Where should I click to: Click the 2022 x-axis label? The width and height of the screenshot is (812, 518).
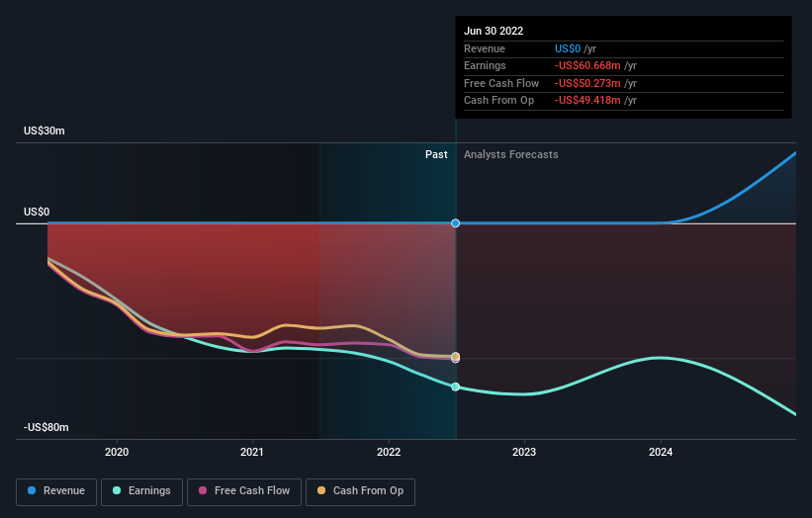[x=389, y=452]
